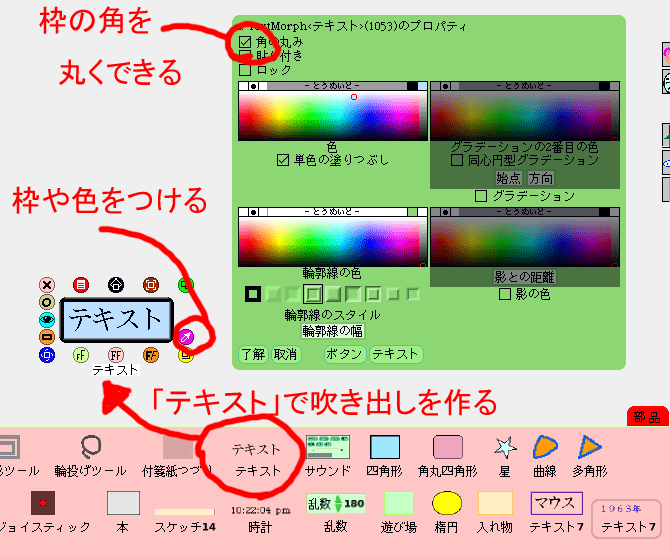This screenshot has height=557, width=670.
Task: Uncheck the 角の丸み checkbox
Action: click(x=245, y=42)
